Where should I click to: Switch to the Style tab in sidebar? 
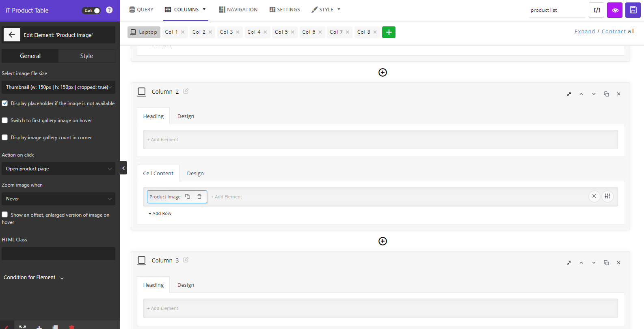click(x=86, y=56)
